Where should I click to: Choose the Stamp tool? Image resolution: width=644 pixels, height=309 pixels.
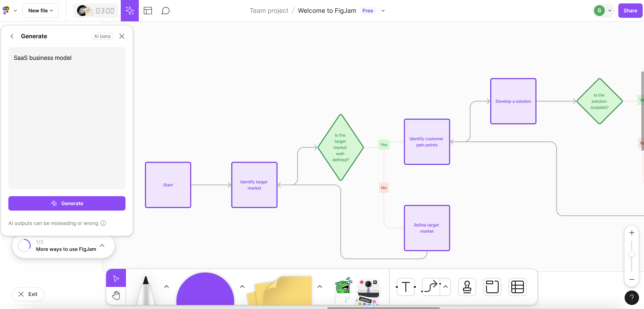(467, 286)
